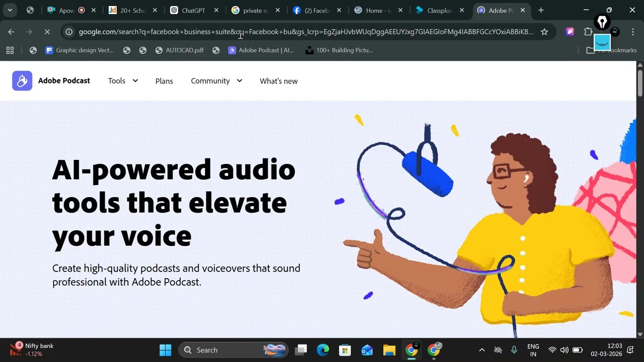Stop loading the page

[47, 32]
